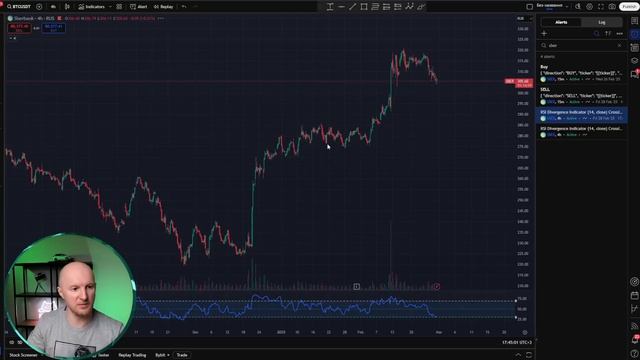This screenshot has height=360, width=640.
Task: Click the alerts panel search icon
Action: (x=597, y=33)
